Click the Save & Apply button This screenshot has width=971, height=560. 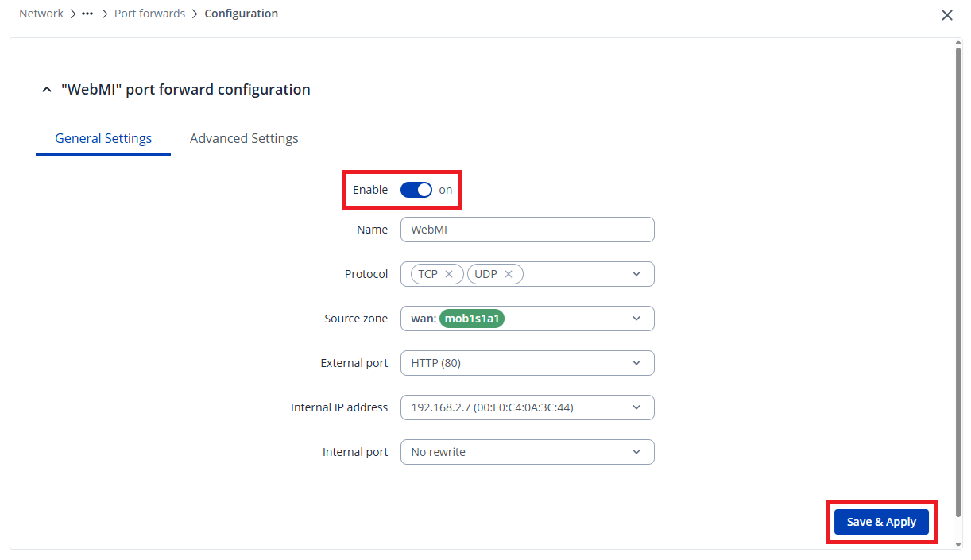coord(881,522)
